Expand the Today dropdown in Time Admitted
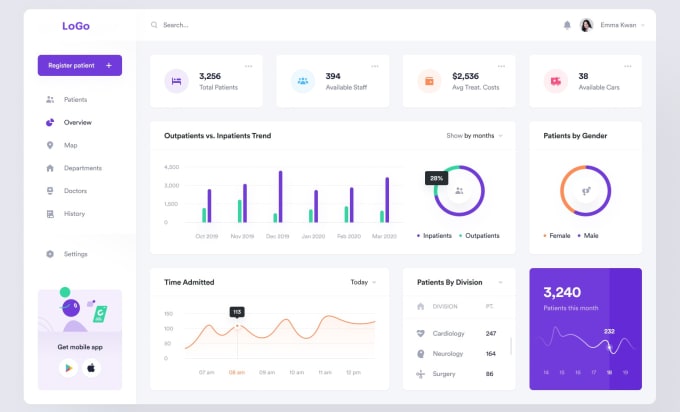The image size is (680, 412). coord(363,282)
